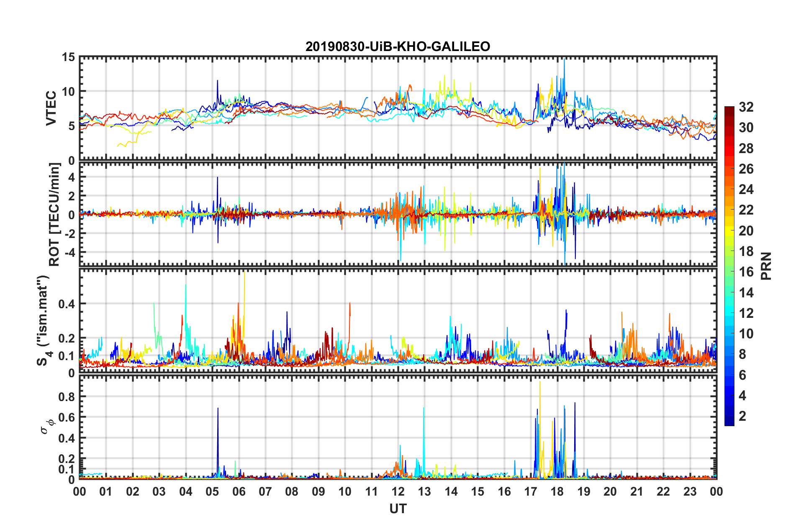The height and width of the screenshot is (532, 796).
Task: Click UT axis tick label 07
Action: (265, 491)
